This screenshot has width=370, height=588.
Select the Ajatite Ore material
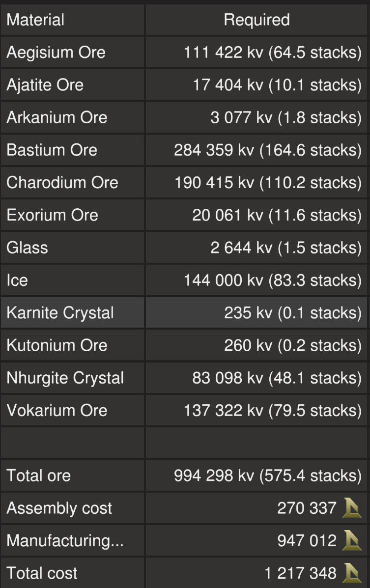(x=45, y=84)
